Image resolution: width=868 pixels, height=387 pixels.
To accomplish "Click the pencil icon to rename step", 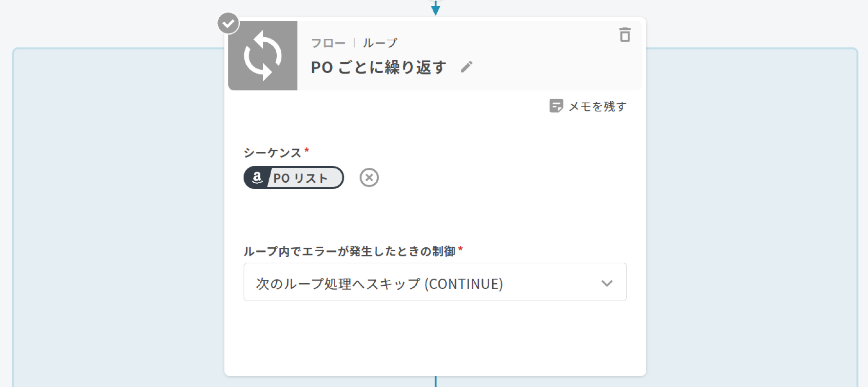I will tap(467, 67).
